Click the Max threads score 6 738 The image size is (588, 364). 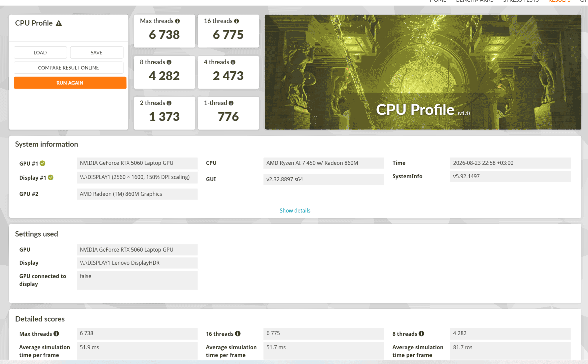[164, 35]
